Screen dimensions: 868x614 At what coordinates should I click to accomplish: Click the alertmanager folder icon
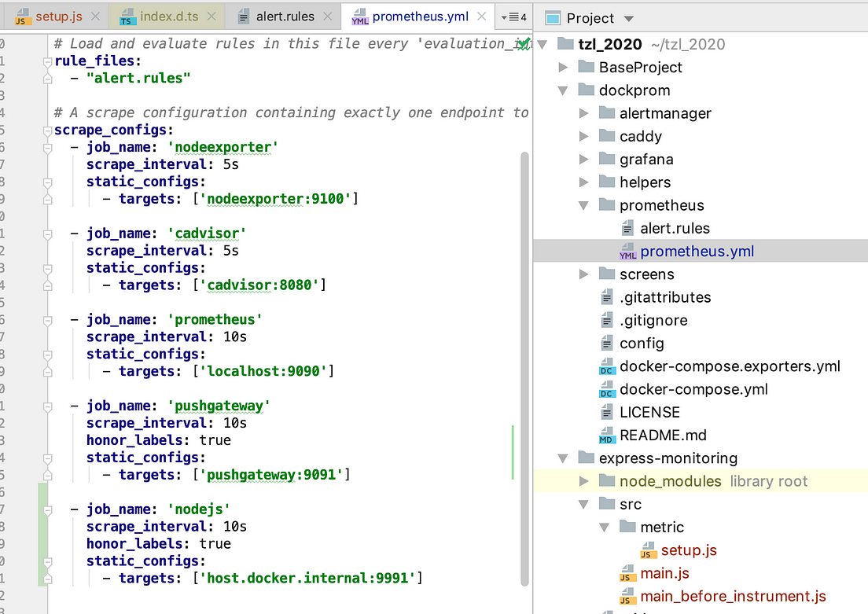(607, 112)
